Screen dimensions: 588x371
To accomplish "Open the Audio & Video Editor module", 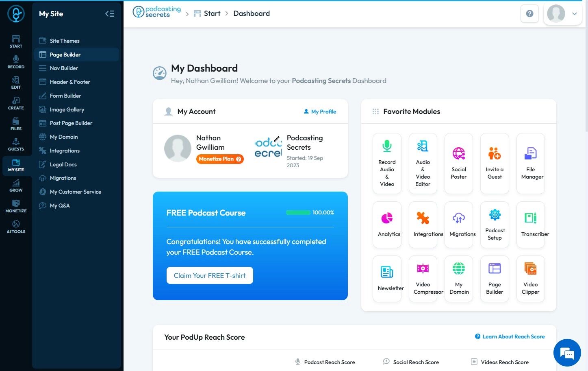I will coord(423,163).
